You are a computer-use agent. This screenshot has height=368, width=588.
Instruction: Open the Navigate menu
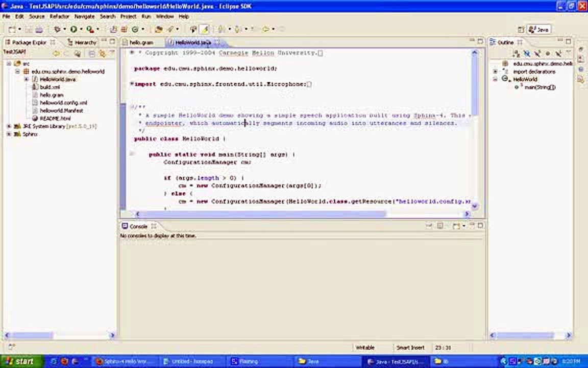pos(84,16)
